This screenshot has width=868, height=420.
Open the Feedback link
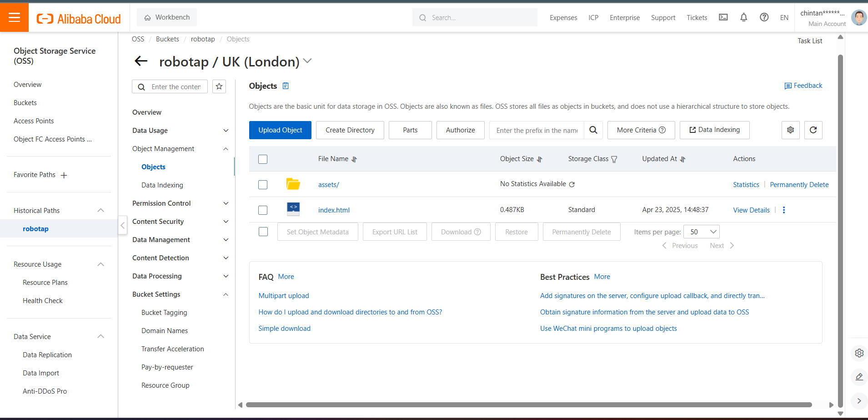[x=803, y=86]
